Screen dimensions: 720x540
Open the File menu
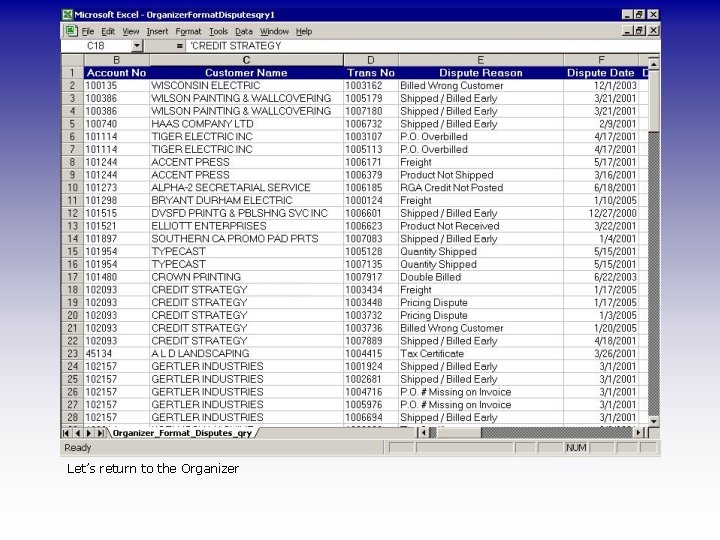[88, 32]
